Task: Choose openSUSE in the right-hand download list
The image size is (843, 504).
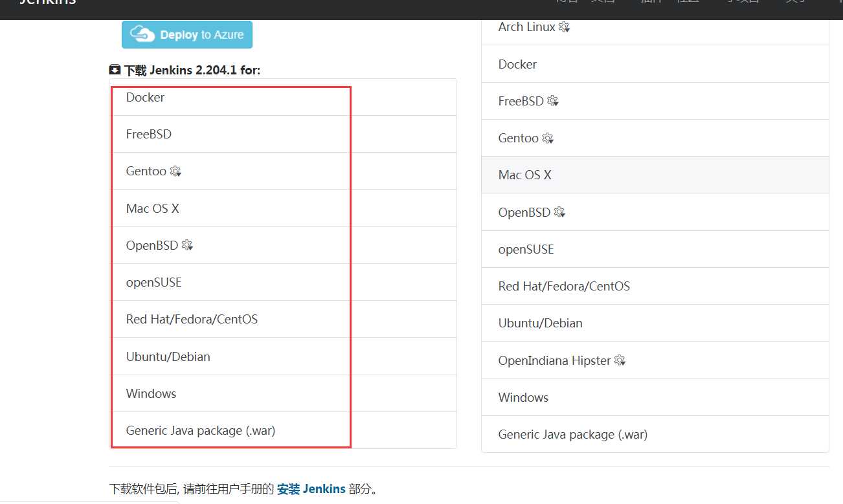Action: click(655, 249)
